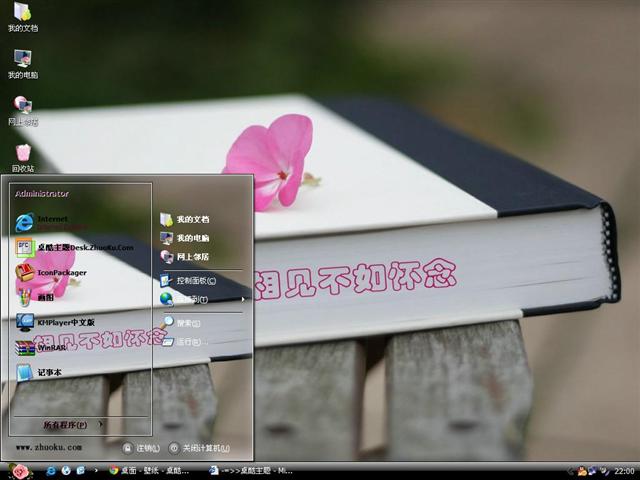The width and height of the screenshot is (640, 480).
Task: Open 我的文档 desktop icon
Action: pyautogui.click(x=23, y=17)
